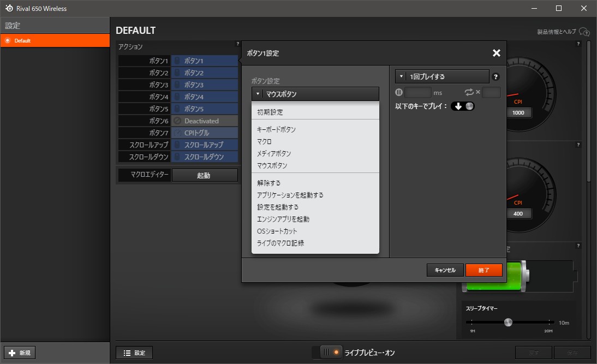Image resolution: width=597 pixels, height=364 pixels.
Task: Open the 設定 button in bottom bar
Action: [134, 353]
